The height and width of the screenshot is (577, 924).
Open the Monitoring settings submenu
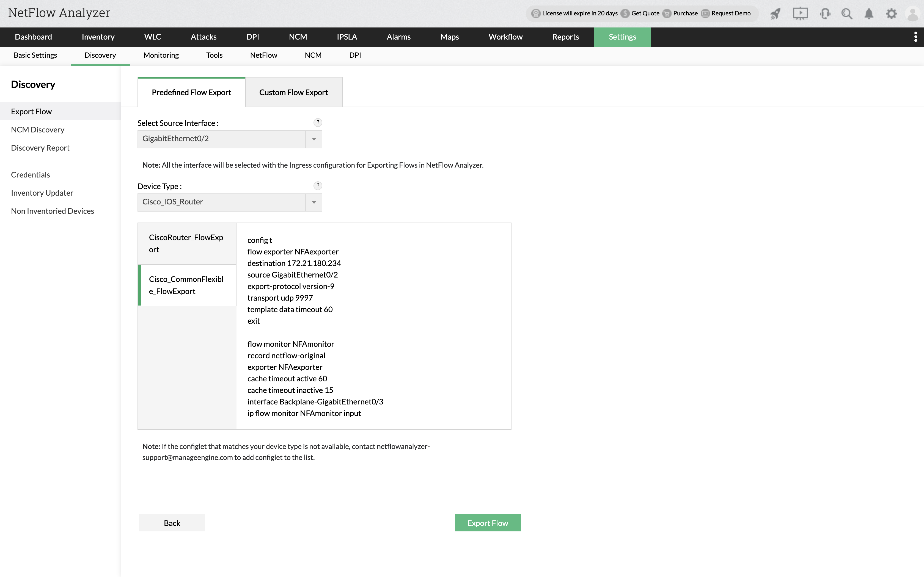click(161, 55)
